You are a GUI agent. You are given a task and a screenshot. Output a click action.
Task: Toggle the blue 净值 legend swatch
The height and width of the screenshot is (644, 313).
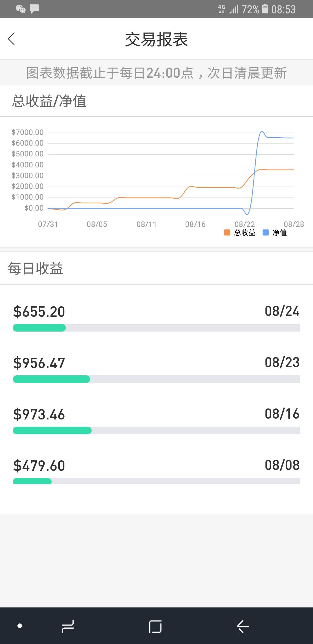[x=265, y=232]
